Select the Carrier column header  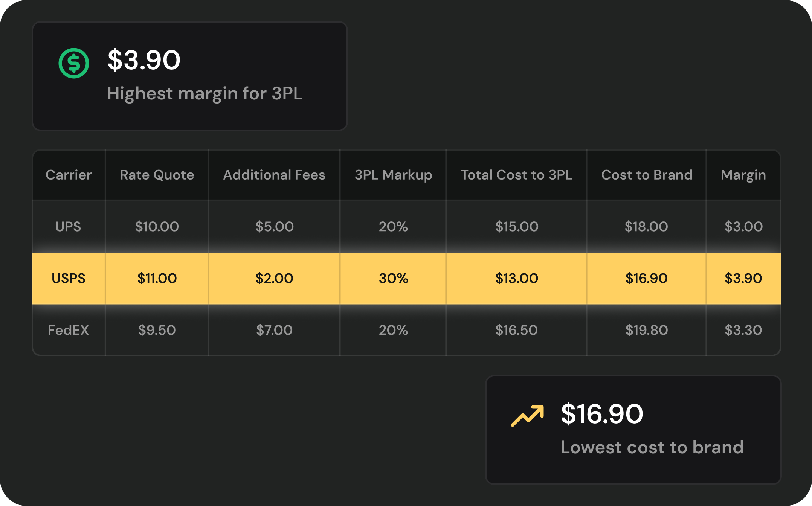tap(69, 175)
